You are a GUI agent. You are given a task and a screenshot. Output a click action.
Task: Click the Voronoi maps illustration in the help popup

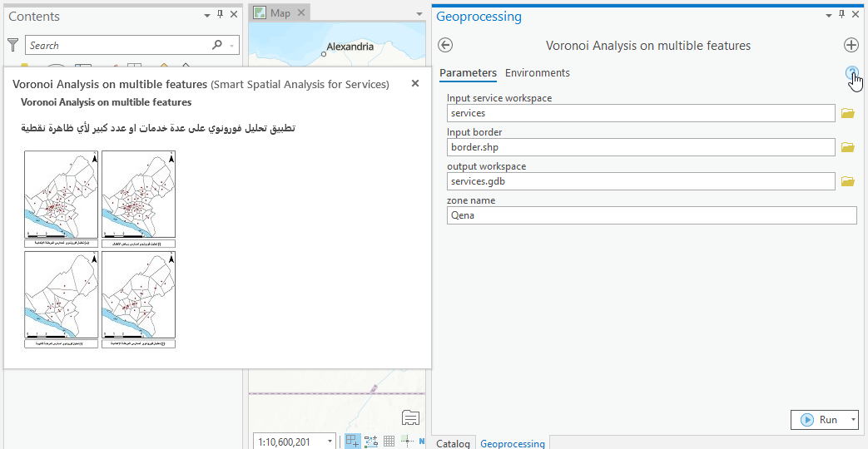click(100, 249)
